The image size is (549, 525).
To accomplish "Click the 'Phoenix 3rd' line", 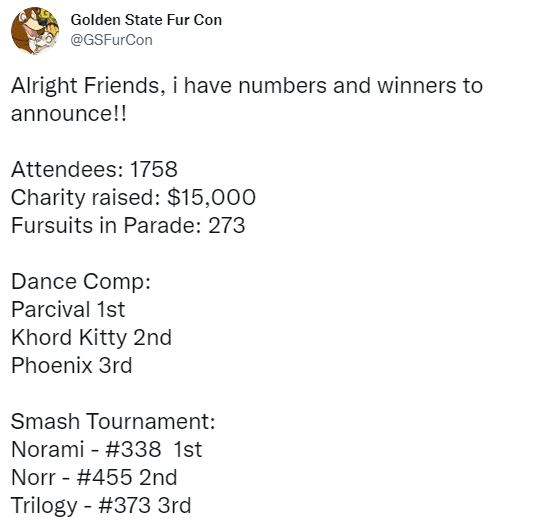I will (71, 365).
